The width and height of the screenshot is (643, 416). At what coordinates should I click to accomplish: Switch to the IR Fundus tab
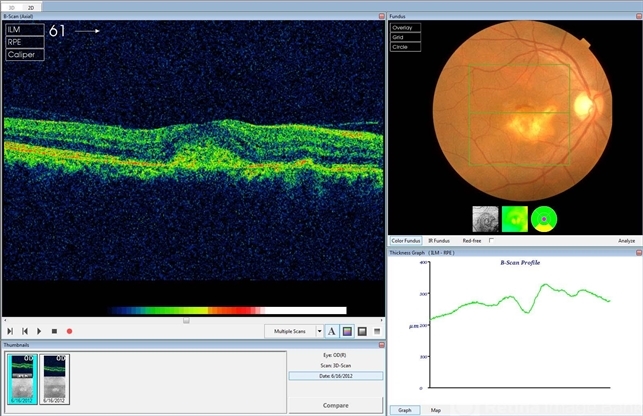440,241
